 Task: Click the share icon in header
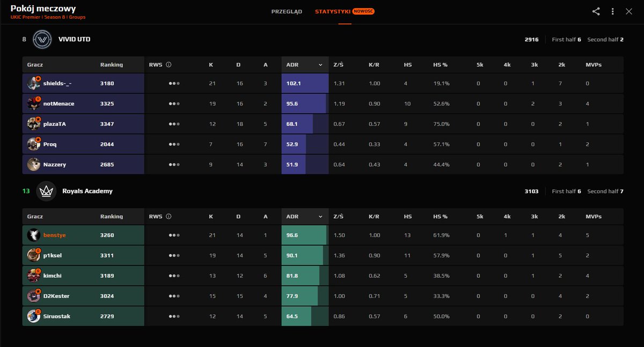point(596,11)
